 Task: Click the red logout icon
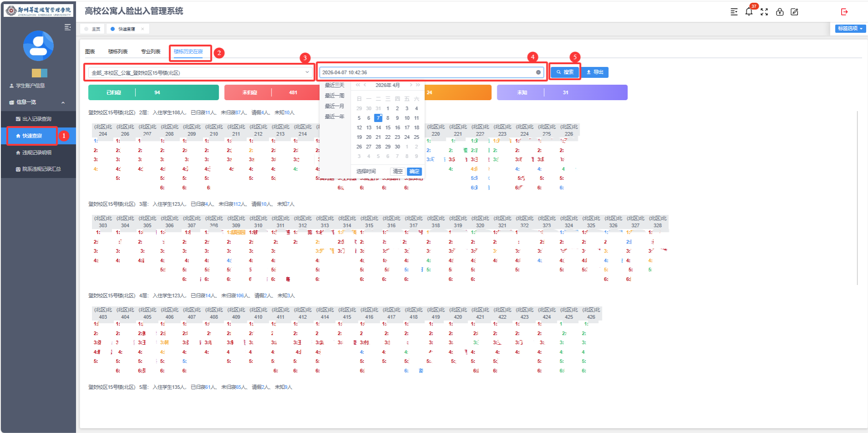tap(844, 12)
